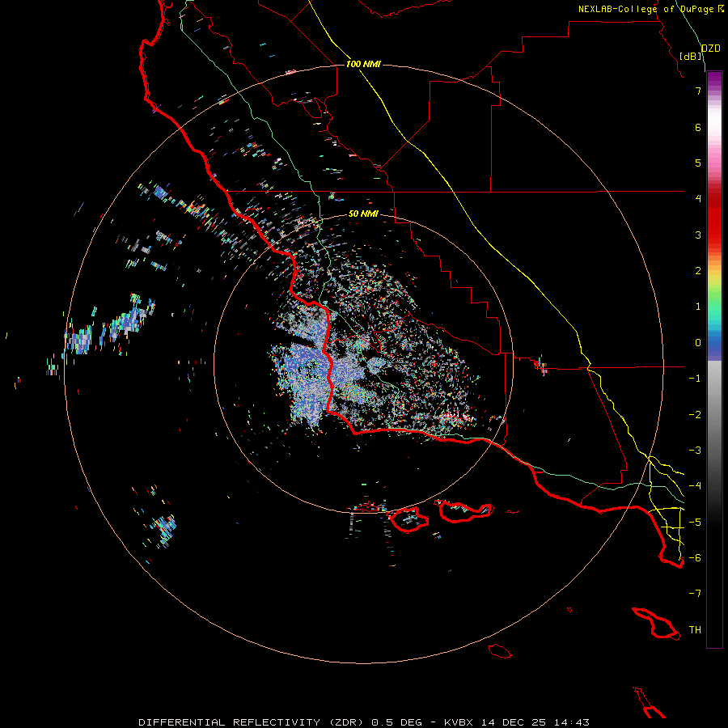Click the [dB] units label

tap(691, 56)
